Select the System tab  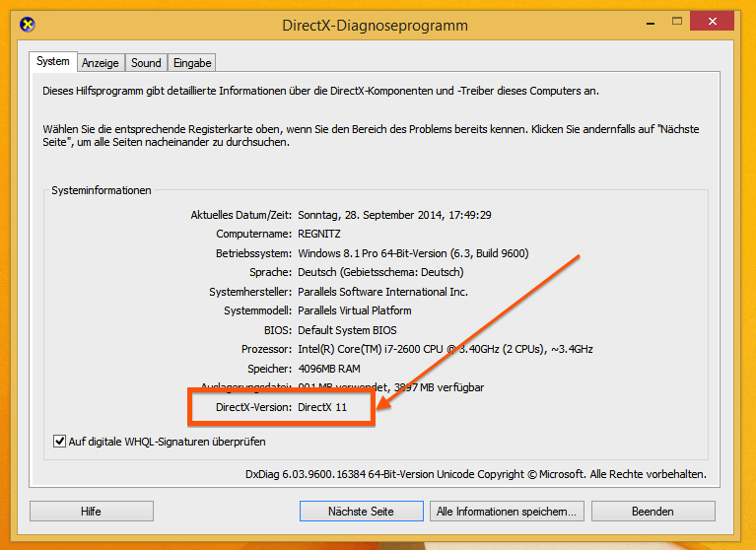click(53, 62)
